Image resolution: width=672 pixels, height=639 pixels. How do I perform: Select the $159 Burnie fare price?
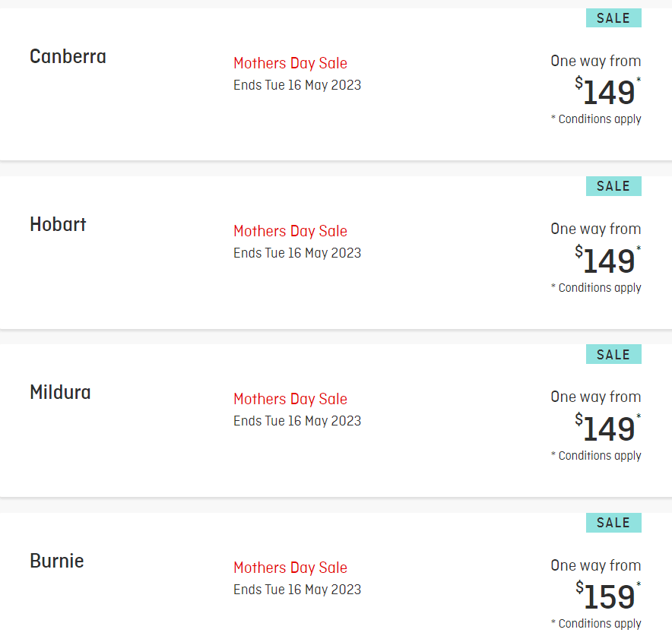(x=607, y=596)
